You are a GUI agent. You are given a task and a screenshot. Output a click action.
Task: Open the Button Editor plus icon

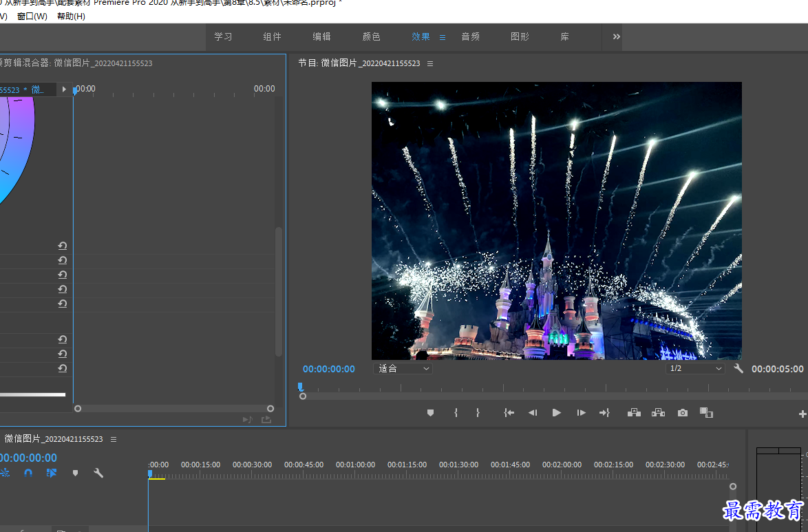[802, 414]
